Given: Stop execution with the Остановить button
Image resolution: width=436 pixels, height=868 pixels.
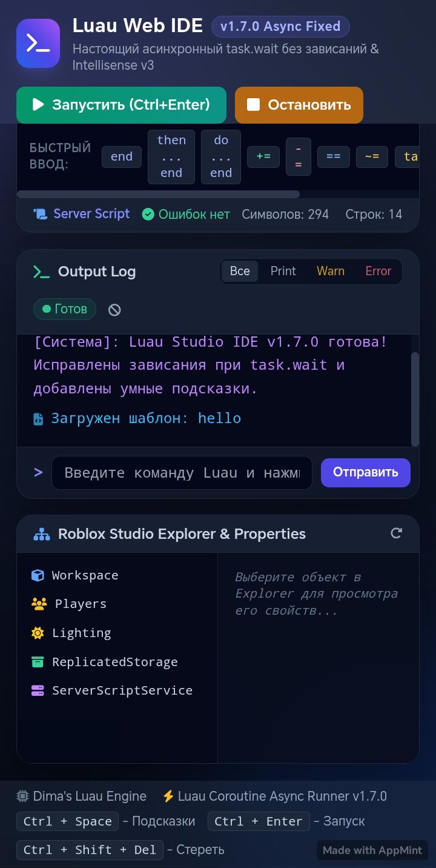Looking at the screenshot, I should point(299,105).
